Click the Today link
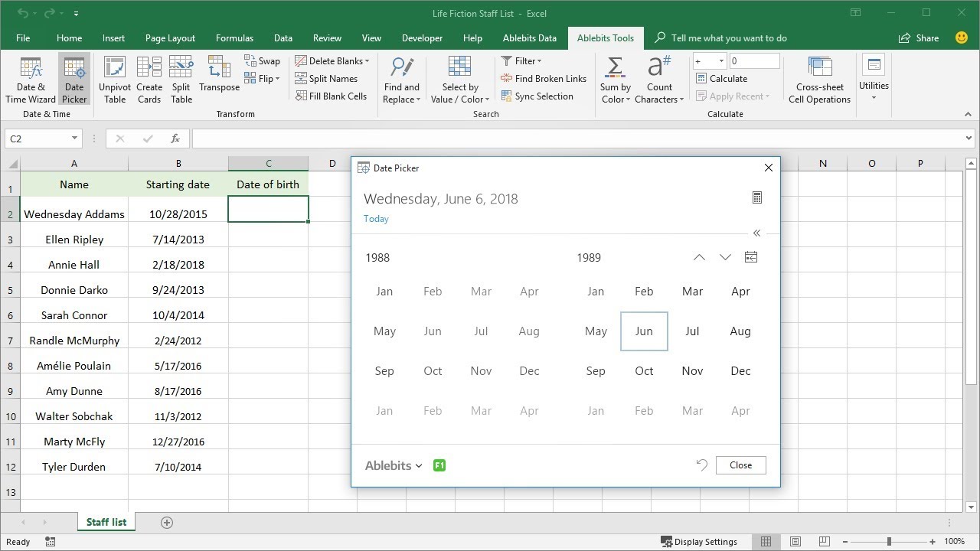 click(x=376, y=219)
